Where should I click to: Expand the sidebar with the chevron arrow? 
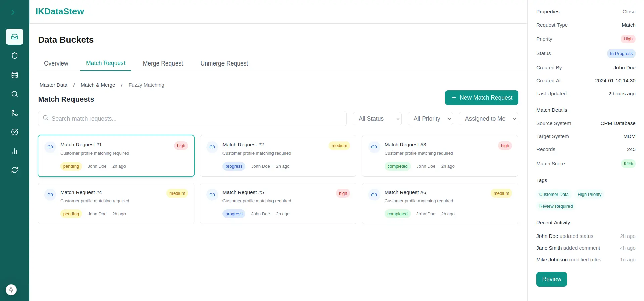point(13,12)
